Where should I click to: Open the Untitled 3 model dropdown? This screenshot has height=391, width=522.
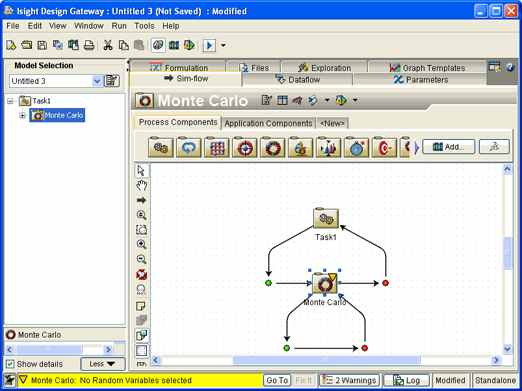pos(97,81)
